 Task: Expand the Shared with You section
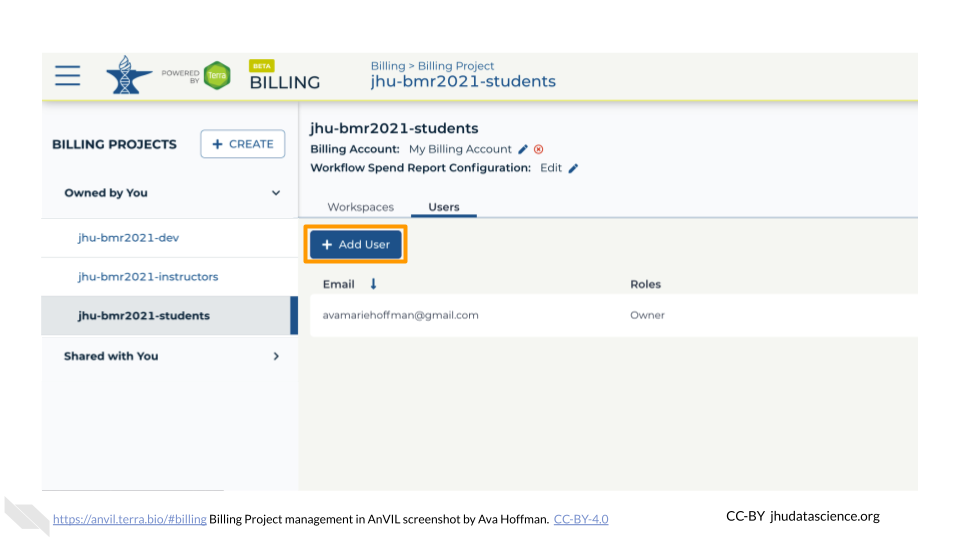(276, 356)
